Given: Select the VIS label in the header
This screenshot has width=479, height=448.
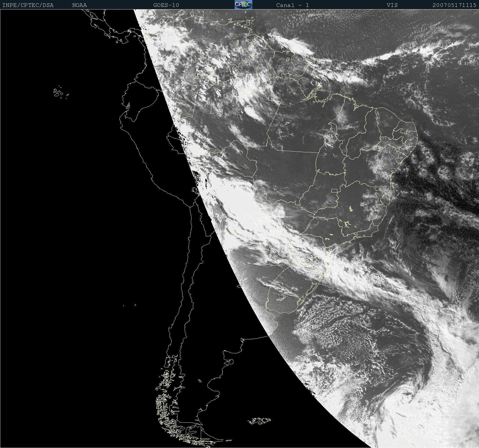Looking at the screenshot, I should pyautogui.click(x=392, y=5).
